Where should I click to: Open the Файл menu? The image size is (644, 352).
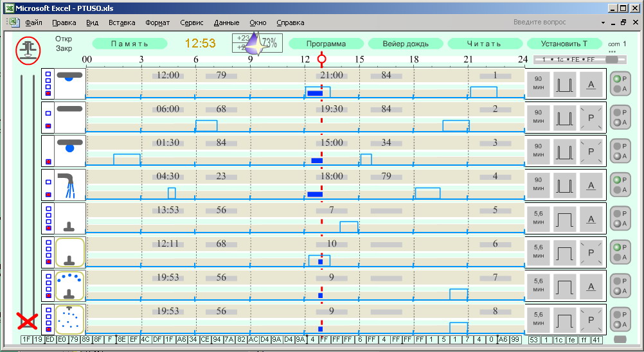click(x=33, y=22)
